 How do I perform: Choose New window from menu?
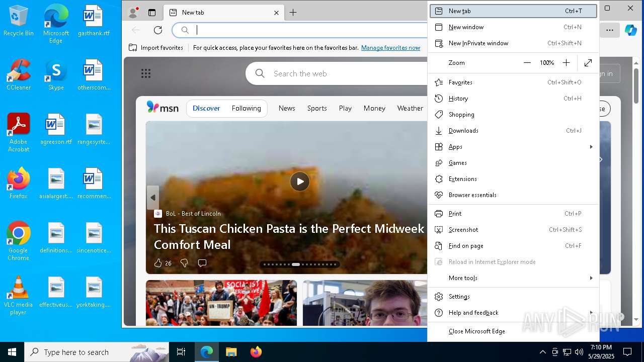tap(513, 27)
